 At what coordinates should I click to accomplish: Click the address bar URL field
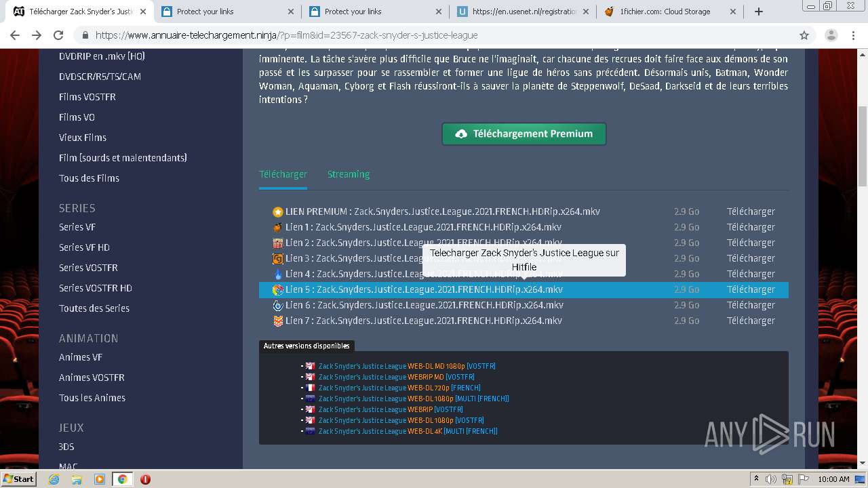point(434,35)
